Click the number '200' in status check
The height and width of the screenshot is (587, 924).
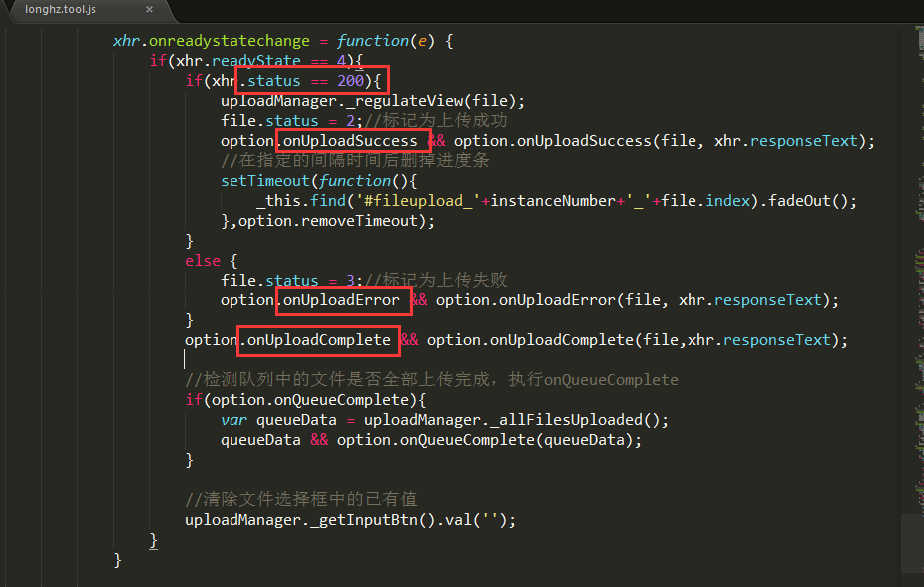(x=350, y=81)
